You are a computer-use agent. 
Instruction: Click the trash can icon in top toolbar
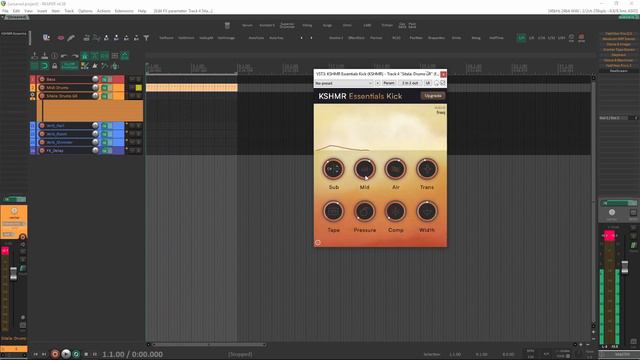pos(227,25)
